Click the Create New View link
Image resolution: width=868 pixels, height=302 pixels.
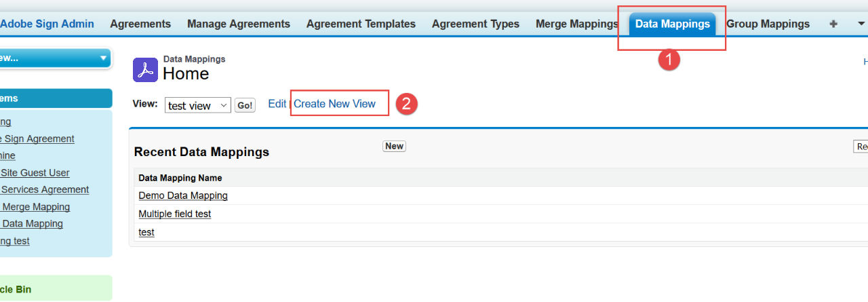334,104
